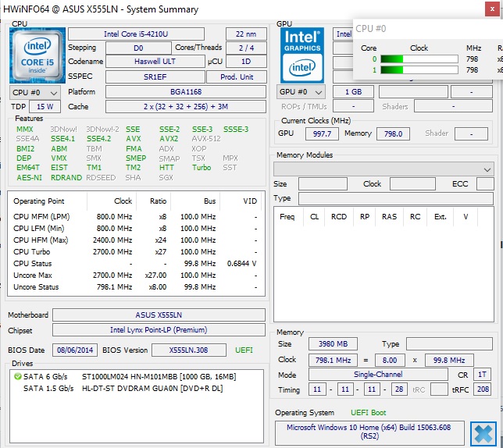Click the memory timing 28 field

(x=399, y=389)
